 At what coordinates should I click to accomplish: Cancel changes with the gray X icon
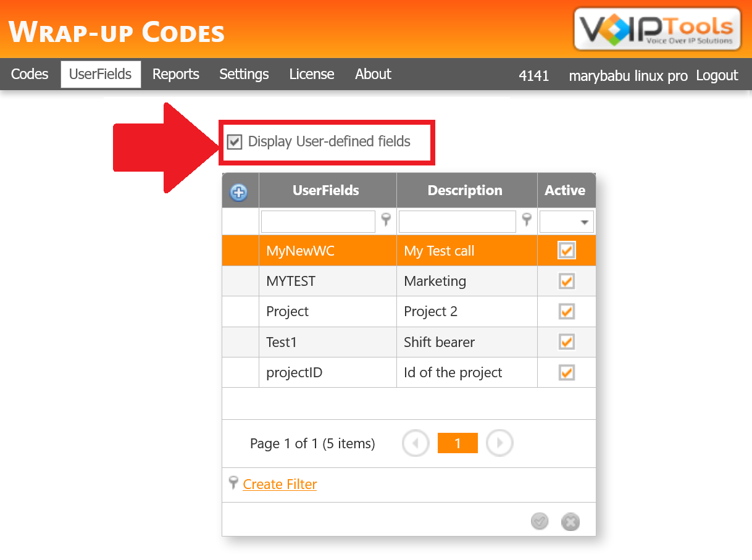(x=570, y=522)
